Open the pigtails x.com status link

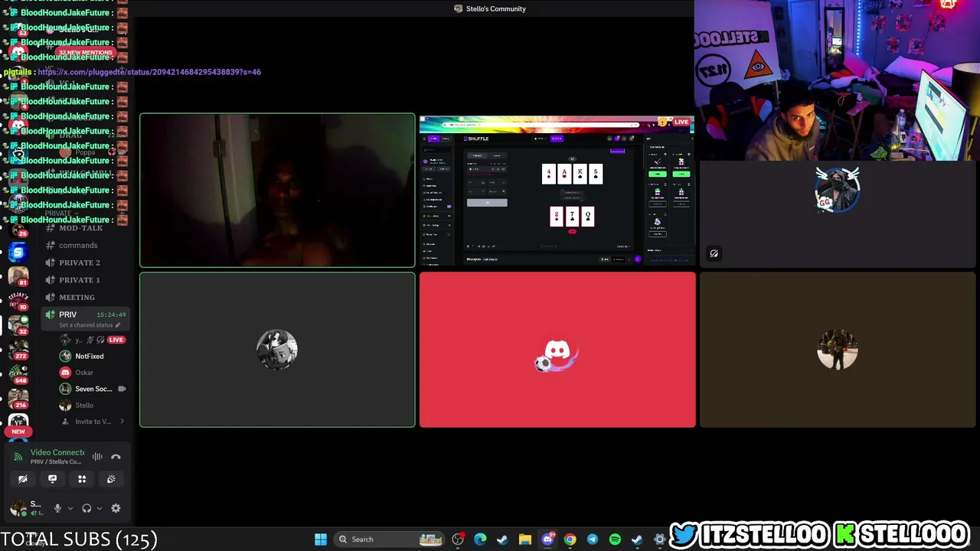point(149,72)
